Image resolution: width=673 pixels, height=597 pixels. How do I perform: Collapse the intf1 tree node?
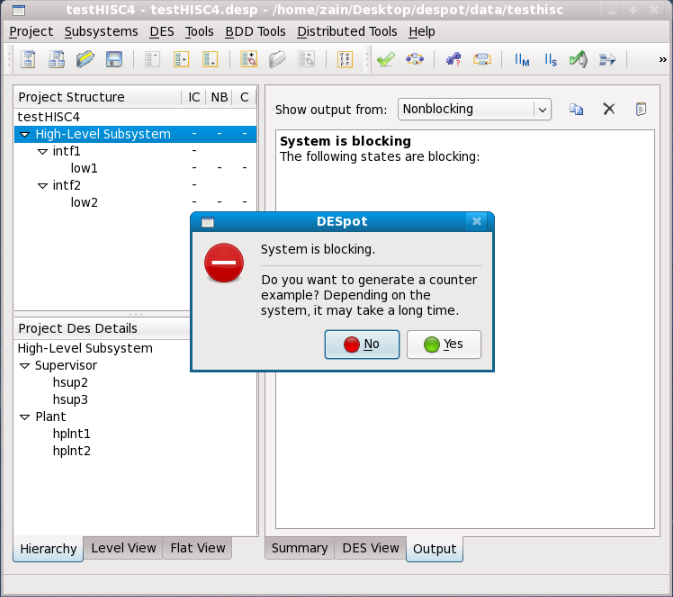click(42, 152)
